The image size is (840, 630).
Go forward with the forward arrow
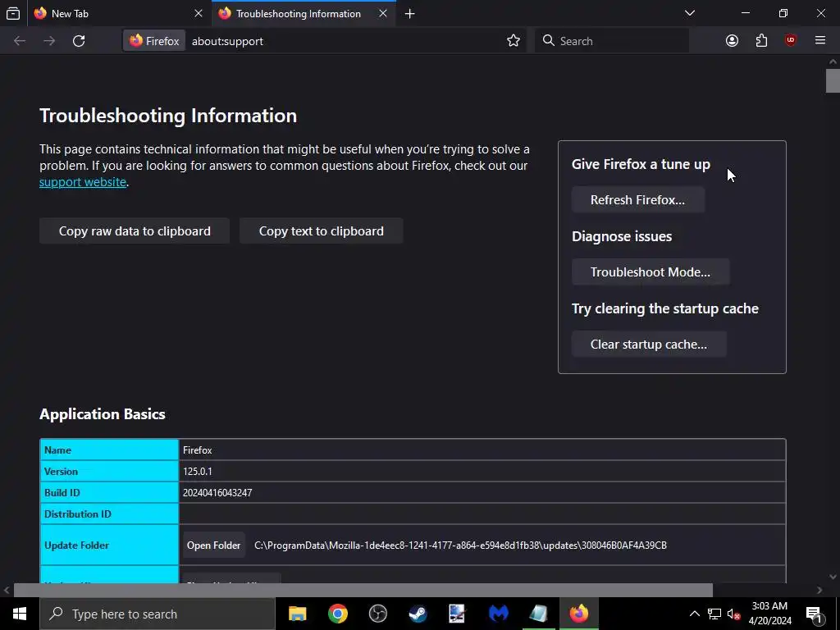(49, 41)
